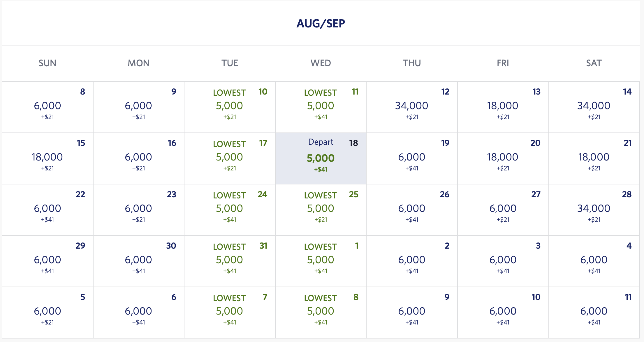This screenshot has height=342, width=644.
Task: Select the LOWEST fare on September 8
Action: [321, 311]
